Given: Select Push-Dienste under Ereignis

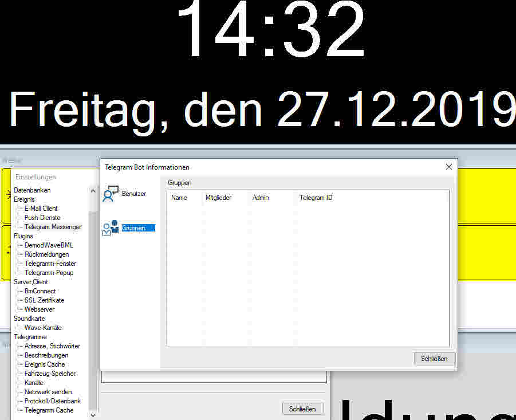Looking at the screenshot, I should [42, 218].
